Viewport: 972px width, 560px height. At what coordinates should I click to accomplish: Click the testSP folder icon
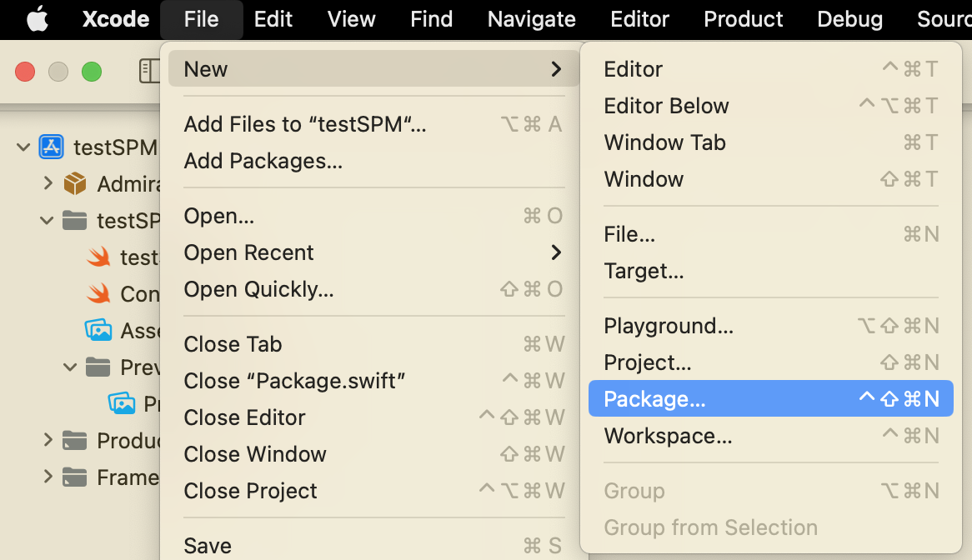pos(74,220)
